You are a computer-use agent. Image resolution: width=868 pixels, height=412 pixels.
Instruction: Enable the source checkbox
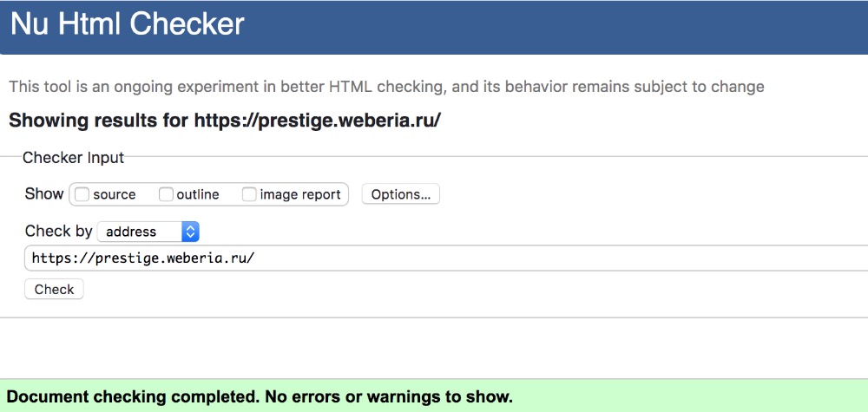point(82,195)
